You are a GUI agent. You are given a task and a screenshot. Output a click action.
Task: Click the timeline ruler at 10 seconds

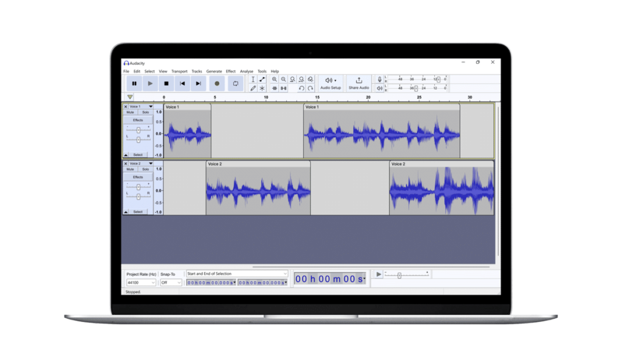pos(266,98)
